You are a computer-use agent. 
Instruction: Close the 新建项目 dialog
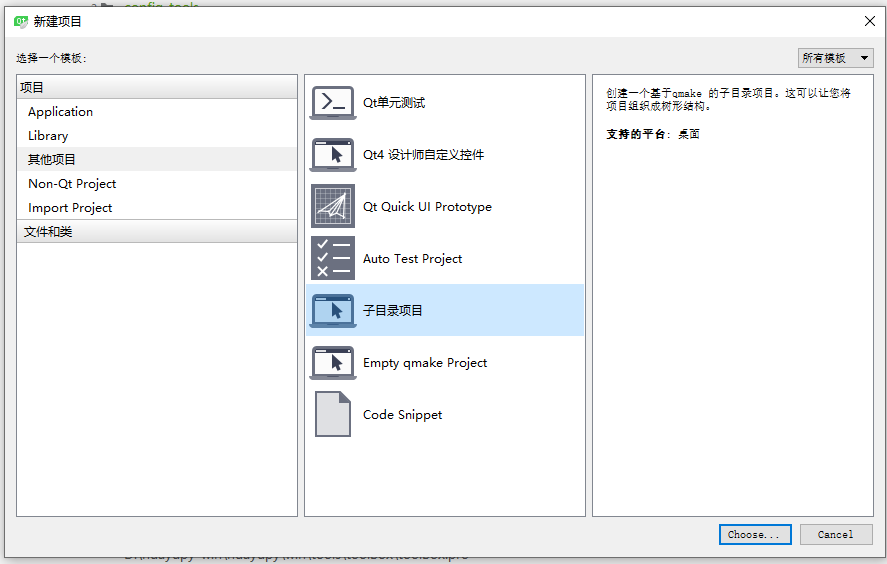[x=870, y=21]
